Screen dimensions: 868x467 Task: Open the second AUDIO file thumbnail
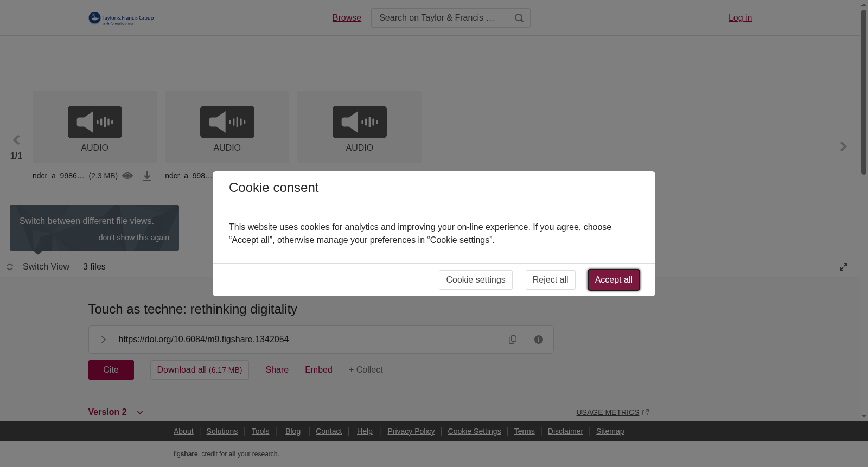tap(227, 126)
